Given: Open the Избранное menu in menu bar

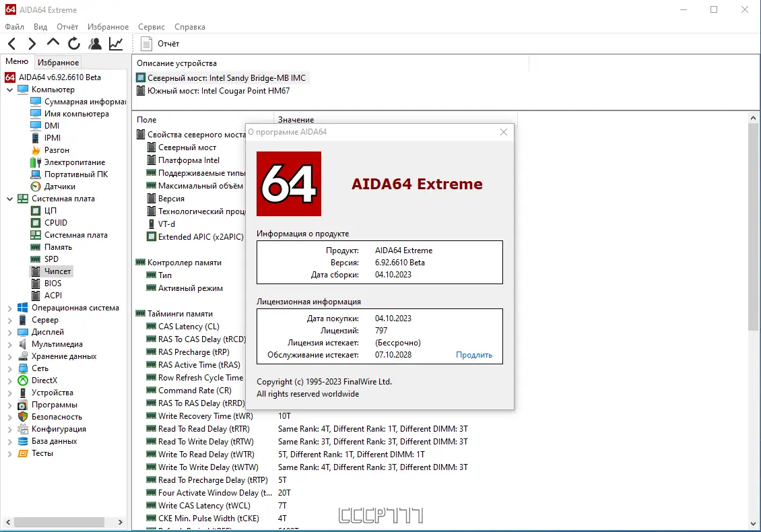Looking at the screenshot, I should coord(108,27).
